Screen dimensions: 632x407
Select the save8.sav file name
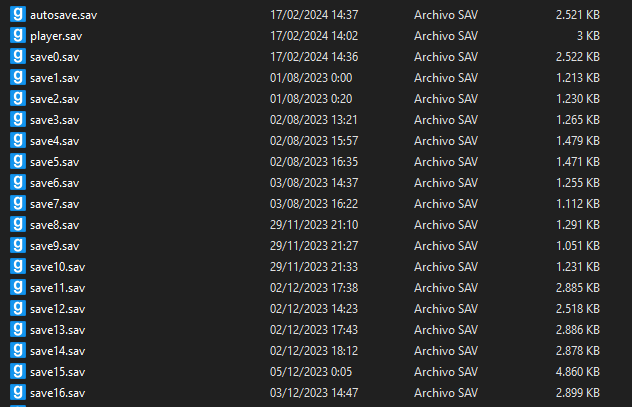tap(54, 224)
